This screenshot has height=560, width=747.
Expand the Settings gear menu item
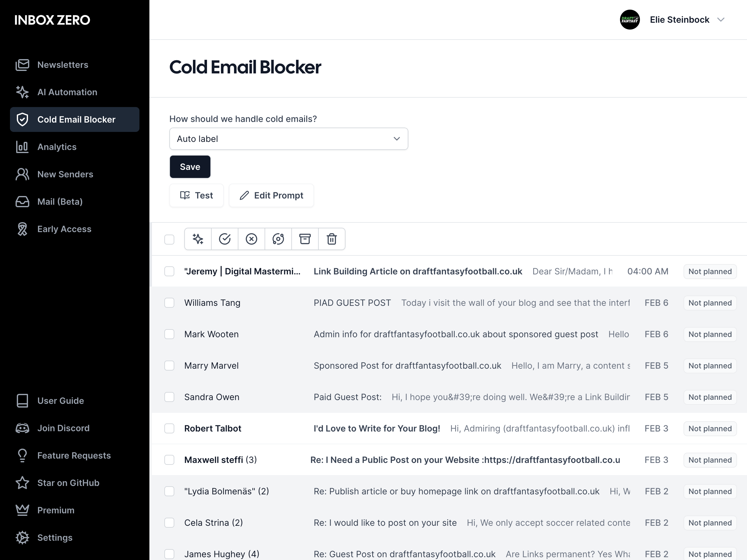coord(55,537)
